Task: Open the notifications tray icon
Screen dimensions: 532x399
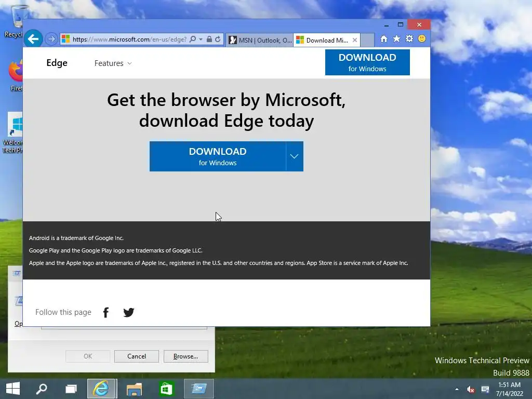Action: [485, 389]
